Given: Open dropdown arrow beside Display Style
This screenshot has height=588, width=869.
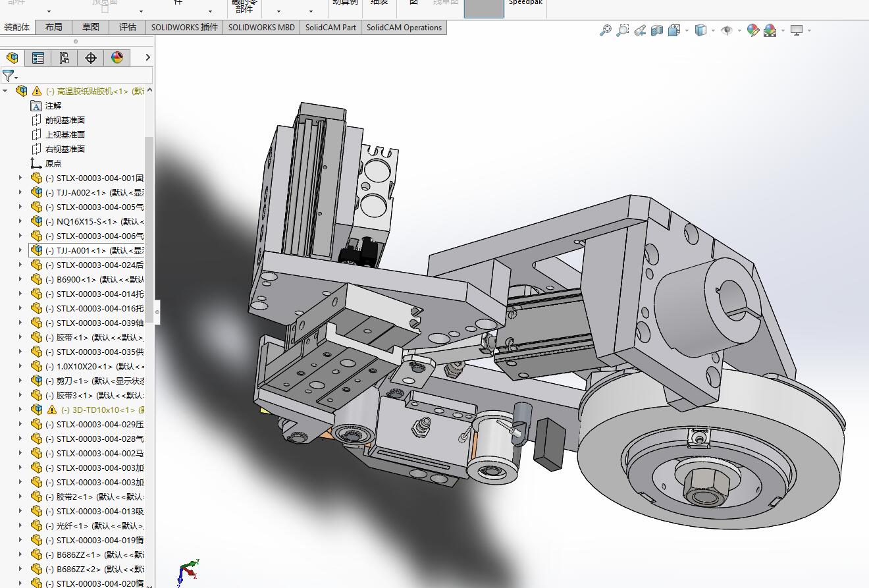Looking at the screenshot, I should pyautogui.click(x=714, y=30).
